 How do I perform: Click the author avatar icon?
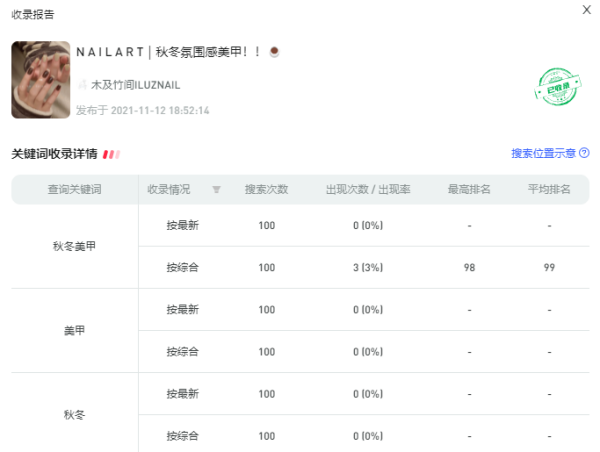[x=82, y=85]
